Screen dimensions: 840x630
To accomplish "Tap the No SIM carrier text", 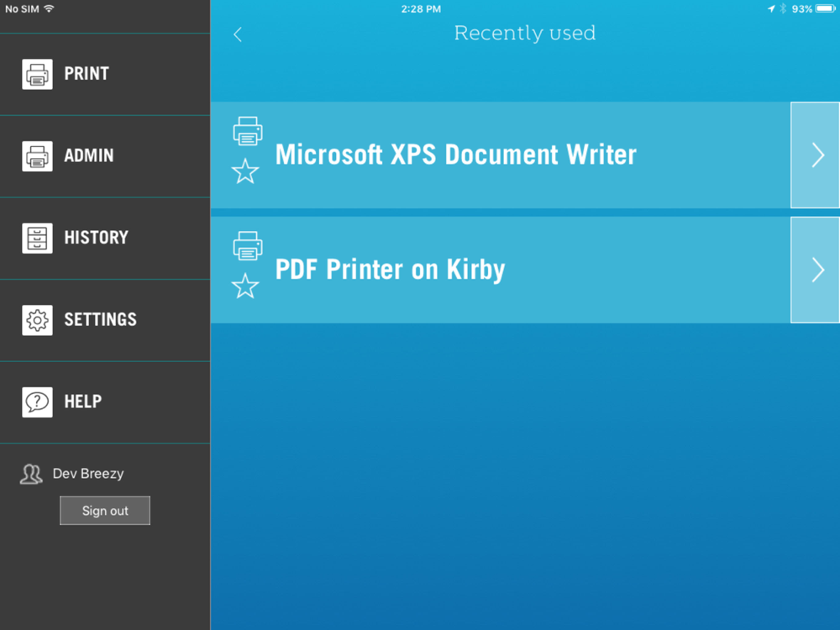I will coord(22,9).
